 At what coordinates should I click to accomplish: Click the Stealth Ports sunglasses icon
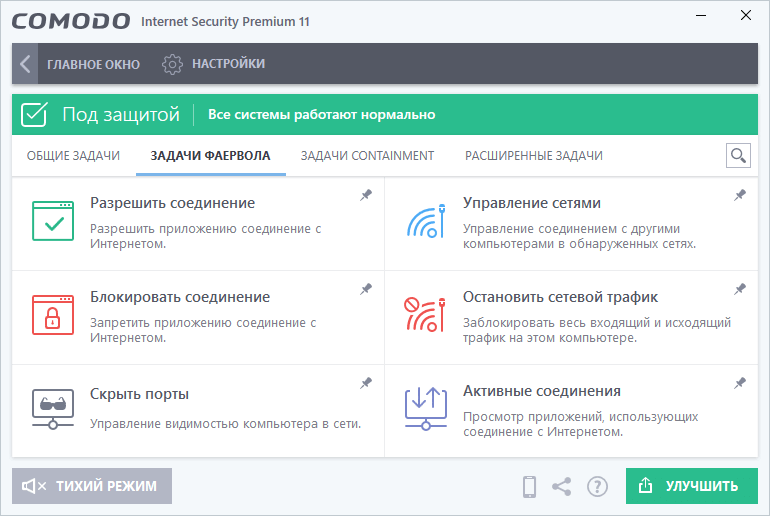tap(53, 407)
